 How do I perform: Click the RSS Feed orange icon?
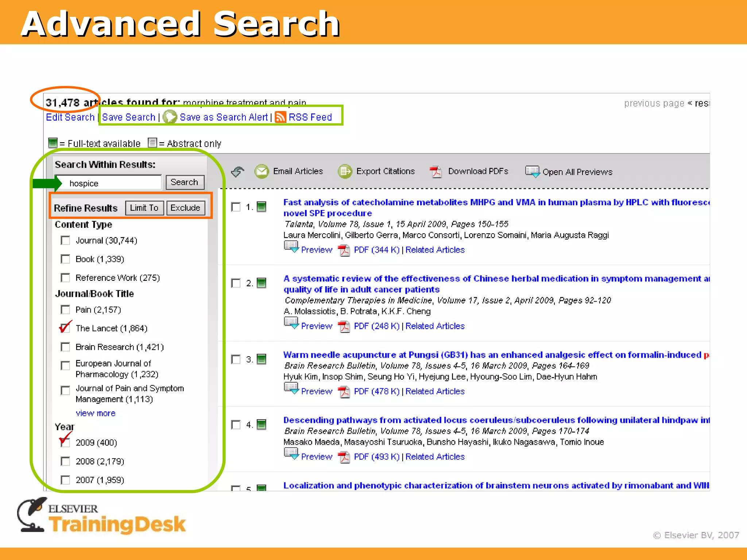pyautogui.click(x=280, y=117)
